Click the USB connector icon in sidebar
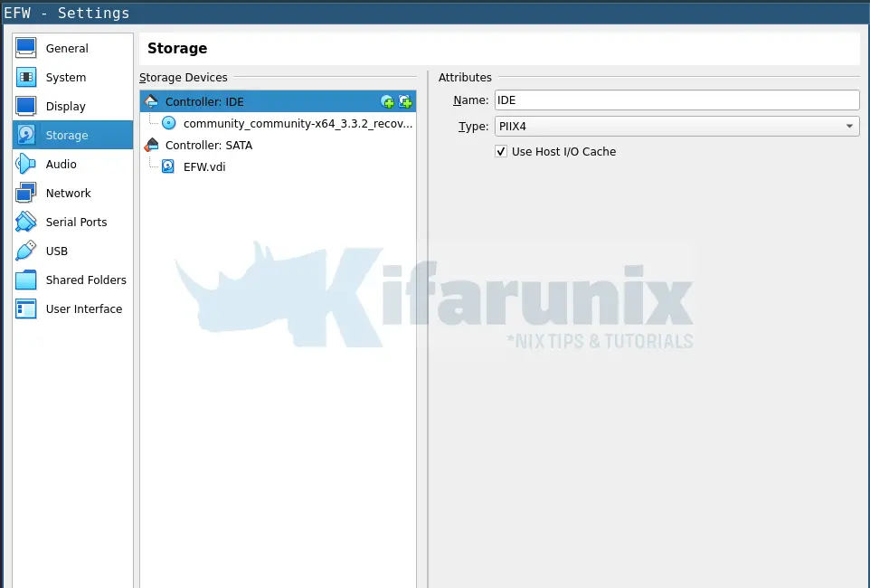Image resolution: width=870 pixels, height=588 pixels. (x=26, y=251)
